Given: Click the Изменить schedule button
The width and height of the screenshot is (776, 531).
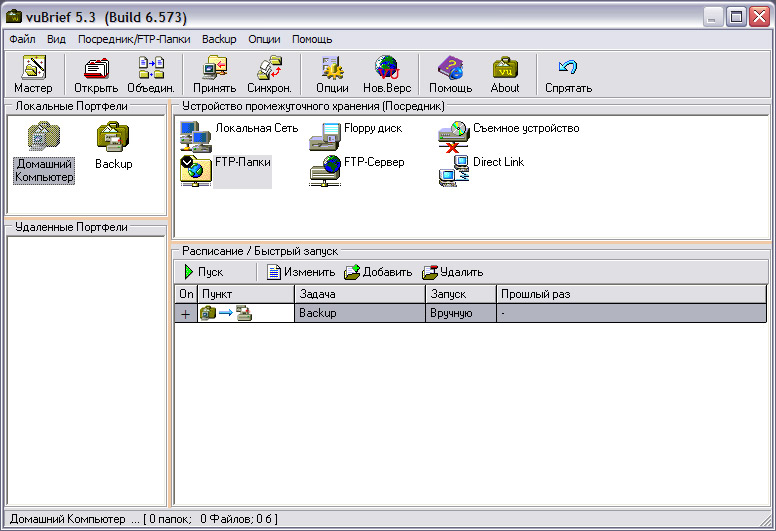Looking at the screenshot, I should pos(301,272).
